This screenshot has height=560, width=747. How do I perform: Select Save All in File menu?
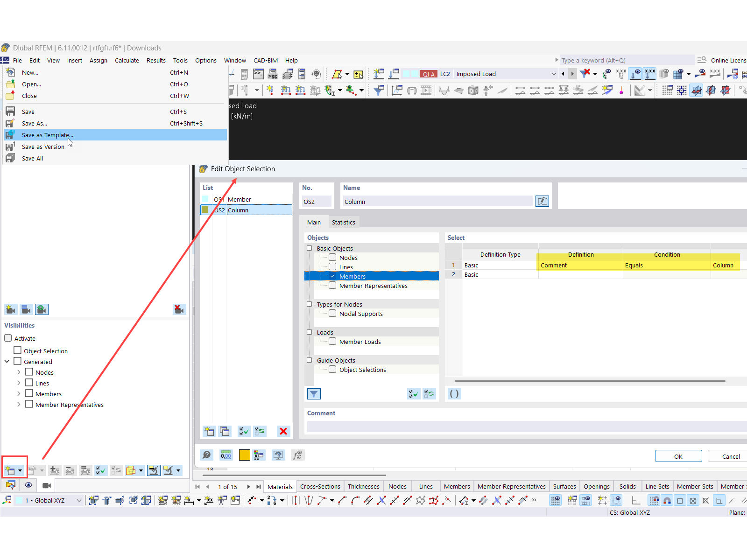coord(116,158)
